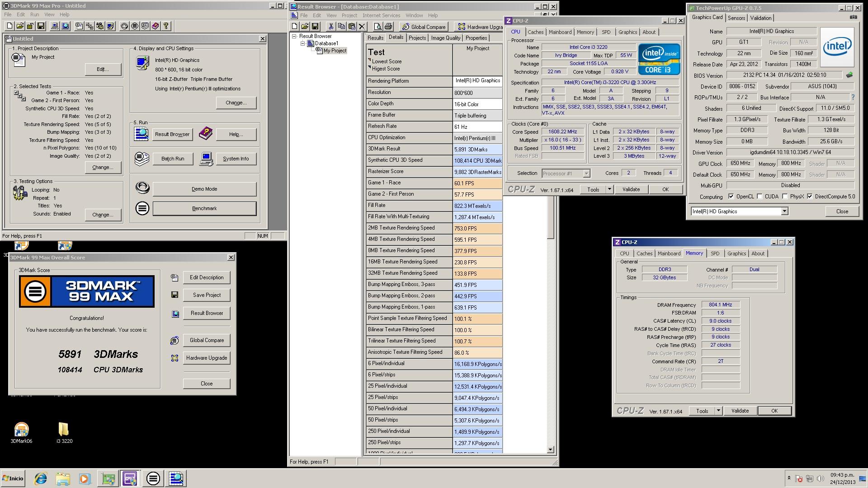The width and height of the screenshot is (868, 488).
Task: Click CPU-Z icon in taskbar
Action: 130,479
